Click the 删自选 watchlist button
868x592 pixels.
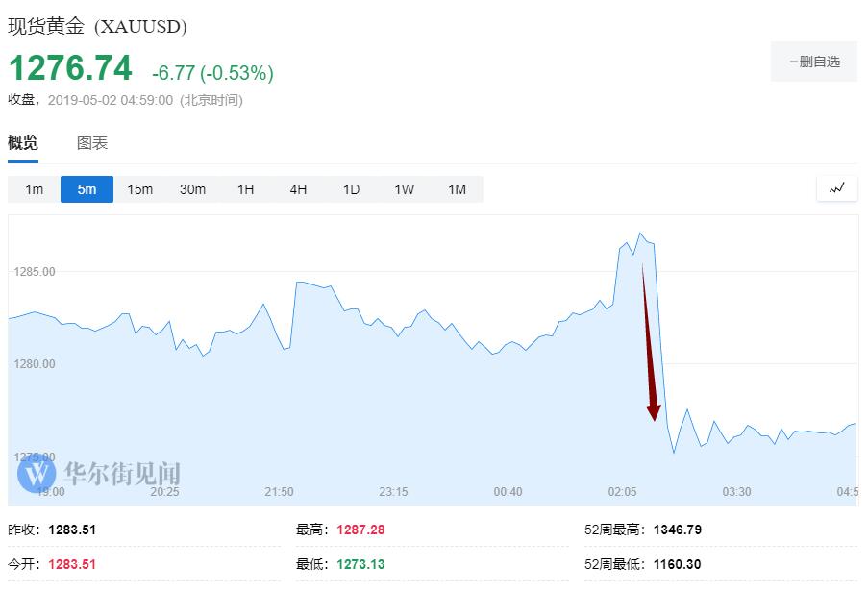[x=813, y=62]
